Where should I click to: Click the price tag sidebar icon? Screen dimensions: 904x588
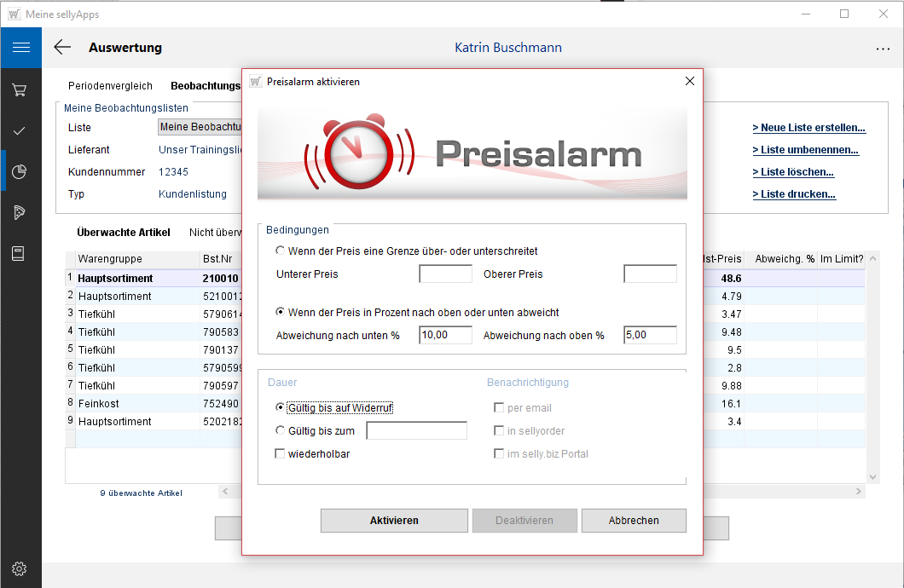pos(20,212)
